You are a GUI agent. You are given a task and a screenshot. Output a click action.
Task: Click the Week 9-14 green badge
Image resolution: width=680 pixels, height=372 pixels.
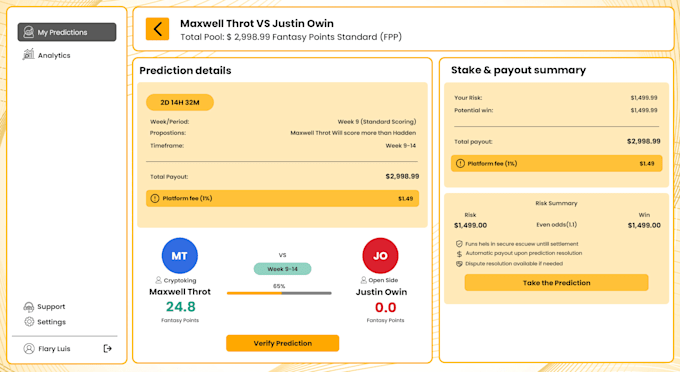tap(282, 269)
